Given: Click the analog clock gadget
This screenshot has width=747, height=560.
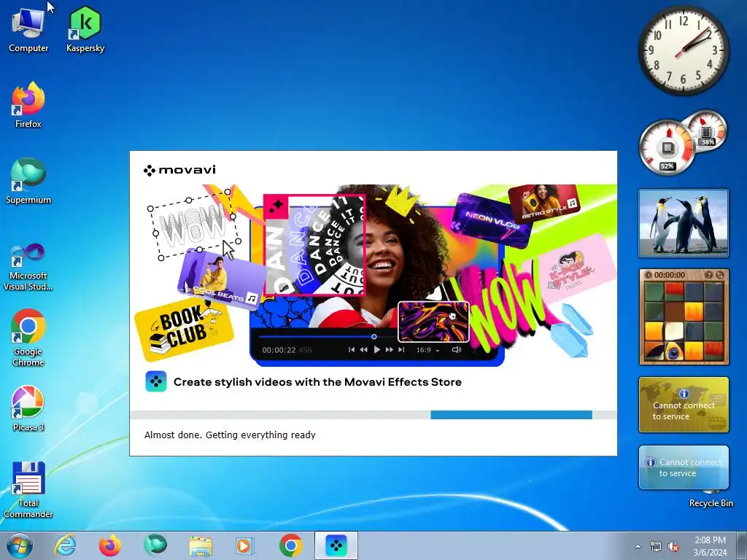Looking at the screenshot, I should (x=683, y=50).
